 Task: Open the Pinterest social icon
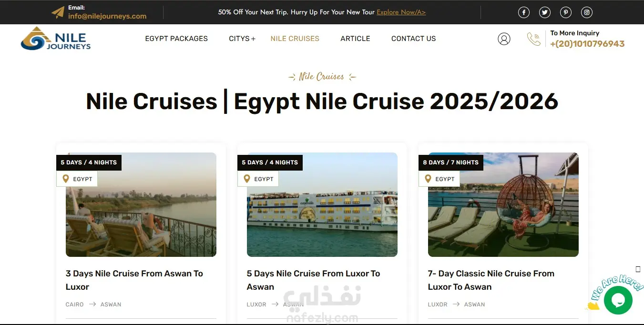tap(566, 13)
